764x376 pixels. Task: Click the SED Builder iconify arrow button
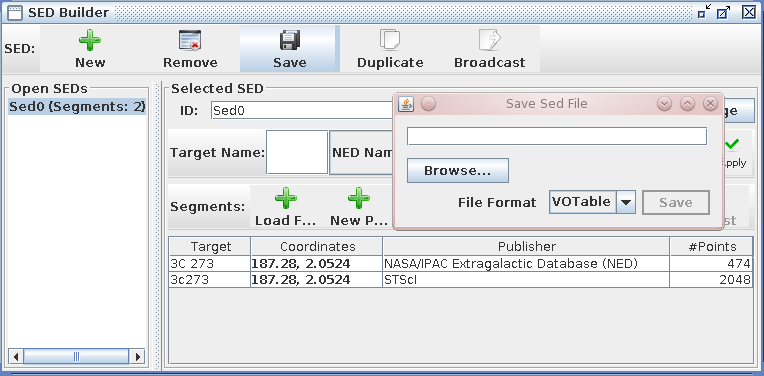coord(705,12)
